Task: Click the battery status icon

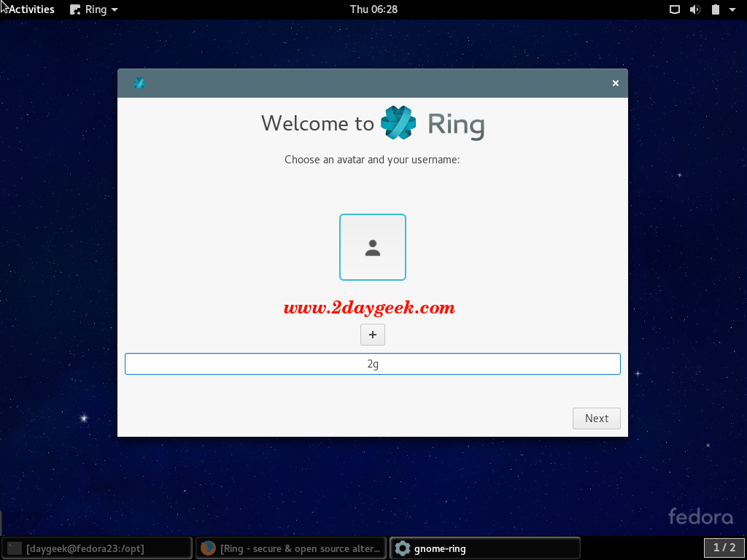Action: coord(715,9)
